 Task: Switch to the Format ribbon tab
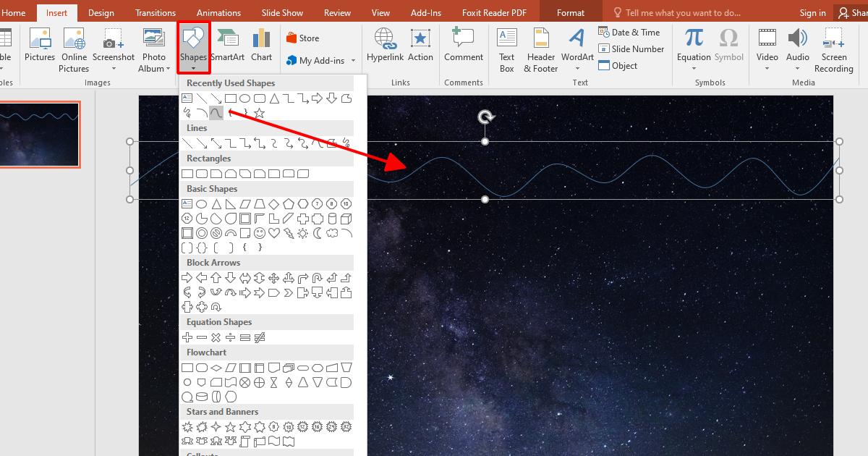click(x=571, y=12)
